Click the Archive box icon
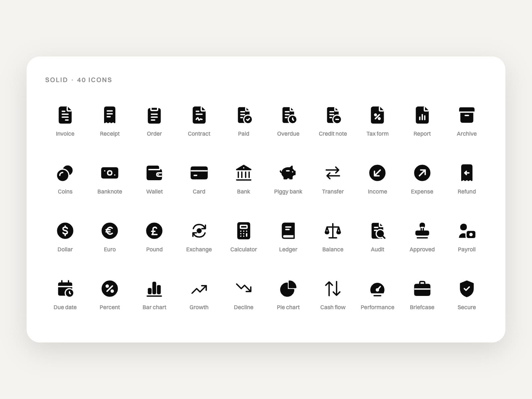 pyautogui.click(x=467, y=115)
